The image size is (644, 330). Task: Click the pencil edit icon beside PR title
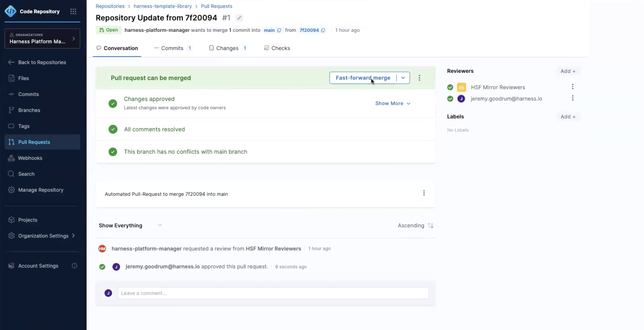pyautogui.click(x=239, y=18)
